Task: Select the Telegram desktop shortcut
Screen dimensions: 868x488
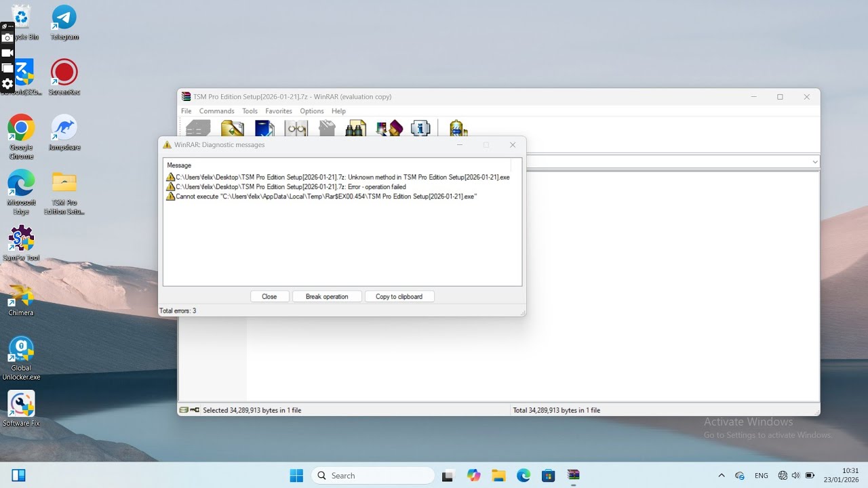Action: (x=64, y=22)
